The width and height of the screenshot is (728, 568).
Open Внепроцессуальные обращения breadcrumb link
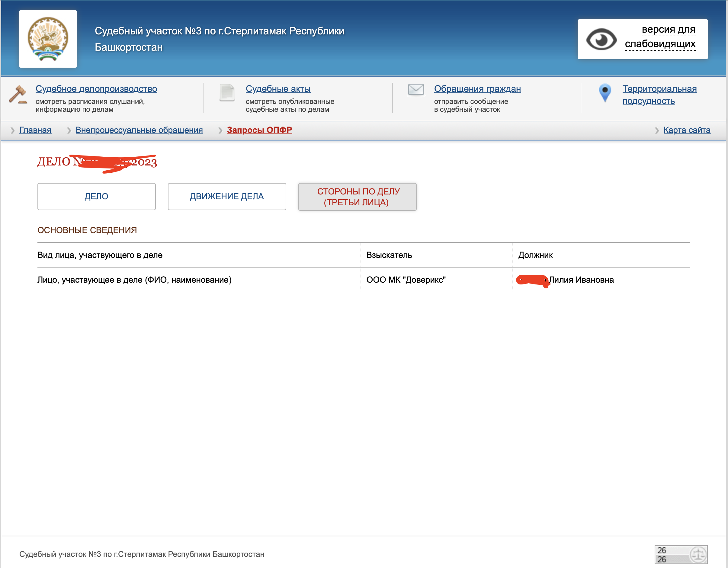[139, 130]
